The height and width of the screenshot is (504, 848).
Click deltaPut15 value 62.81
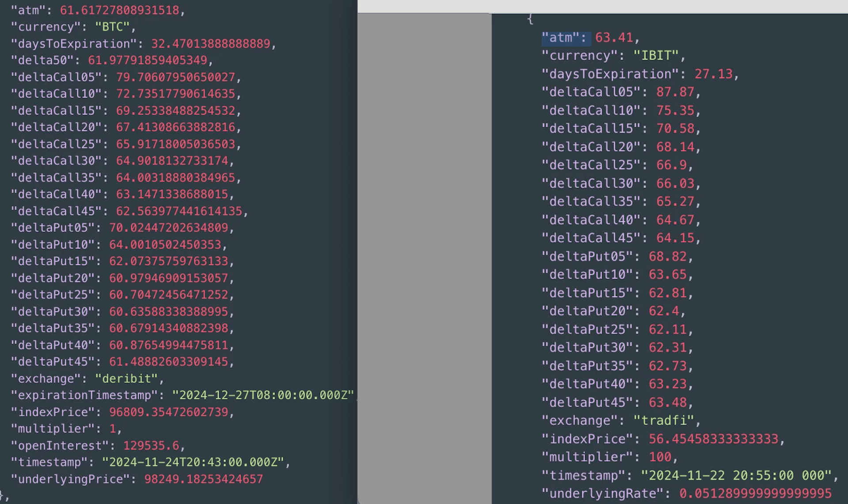pyautogui.click(x=668, y=293)
